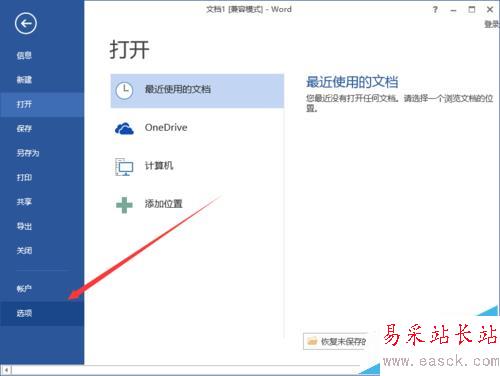This screenshot has height=376, width=500.
Task: Select the 计算机 location label
Action: click(x=159, y=166)
